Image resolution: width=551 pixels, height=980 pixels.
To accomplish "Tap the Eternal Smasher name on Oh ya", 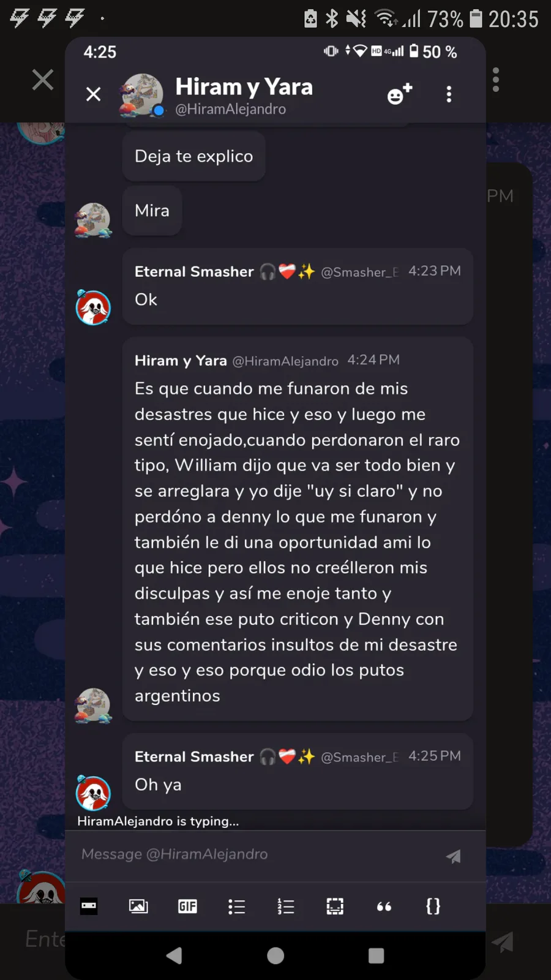I will [x=194, y=756].
